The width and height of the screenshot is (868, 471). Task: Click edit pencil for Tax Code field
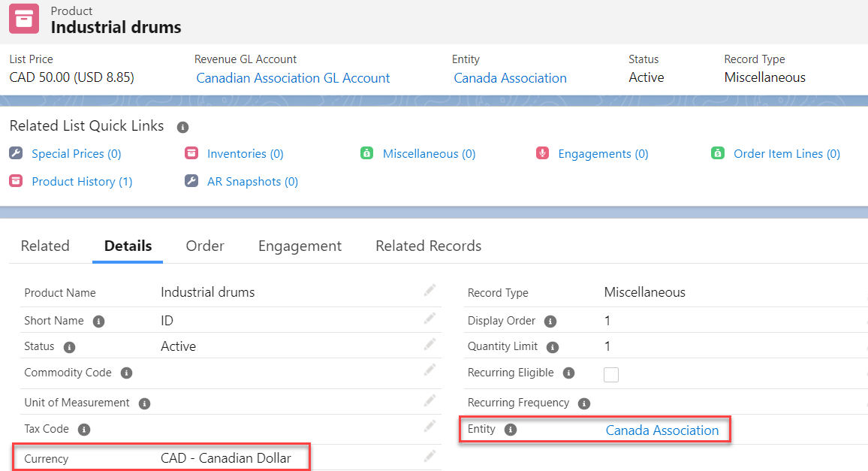[429, 426]
